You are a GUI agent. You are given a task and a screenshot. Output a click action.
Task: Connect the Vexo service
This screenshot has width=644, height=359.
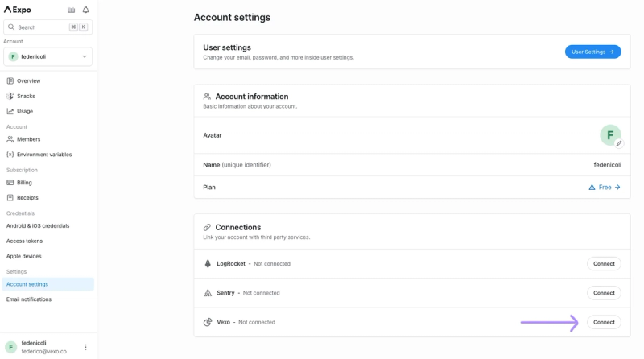point(604,322)
